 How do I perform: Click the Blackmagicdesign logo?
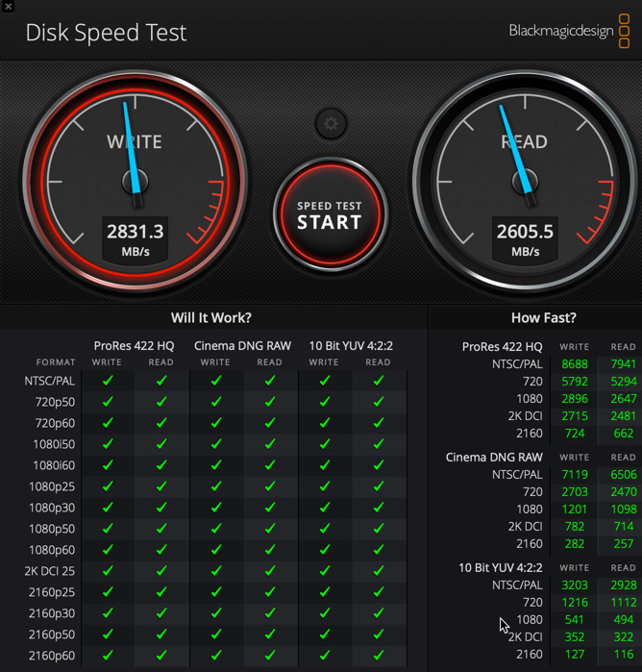[569, 31]
